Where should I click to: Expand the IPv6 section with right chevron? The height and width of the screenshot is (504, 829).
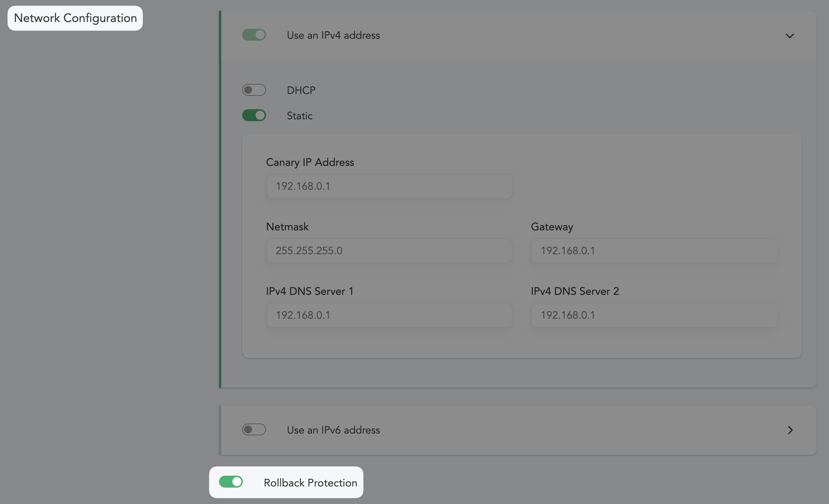coord(789,430)
